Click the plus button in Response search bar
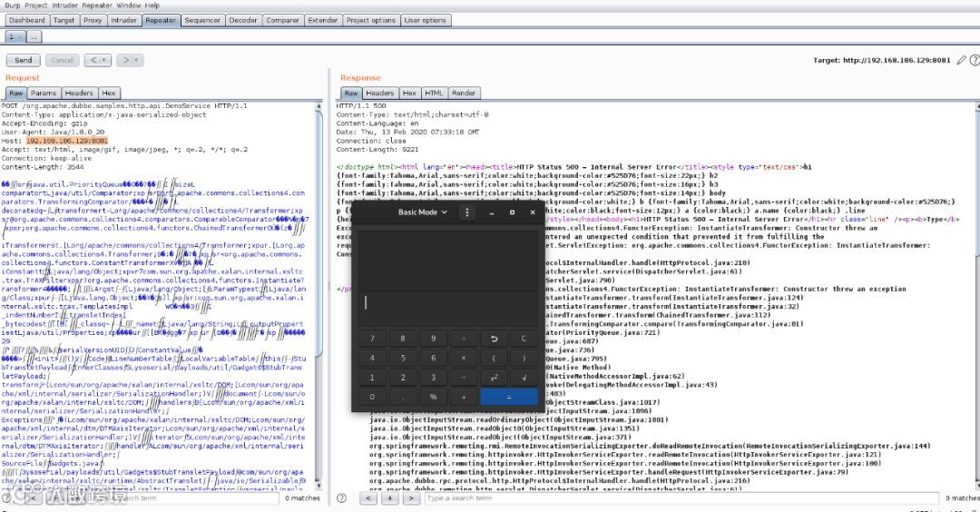Image resolution: width=980 pixels, height=512 pixels. tap(390, 498)
